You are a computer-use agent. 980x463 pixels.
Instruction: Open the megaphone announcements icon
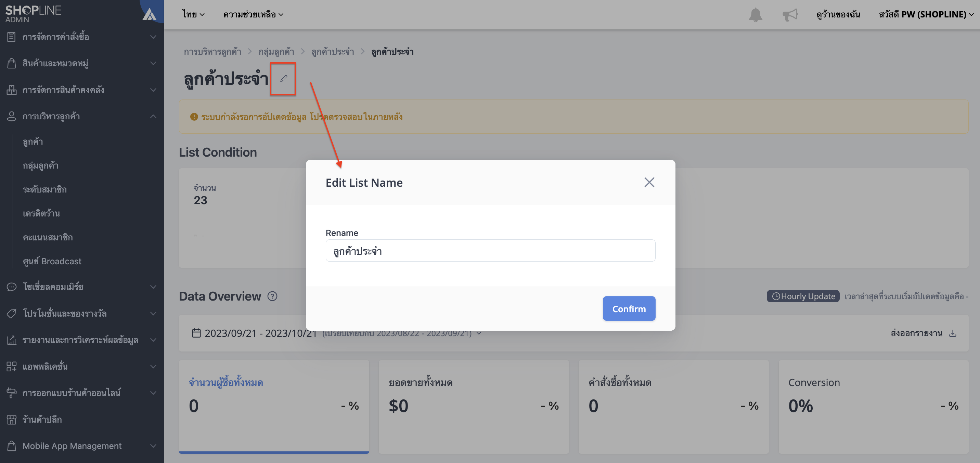pyautogui.click(x=790, y=15)
